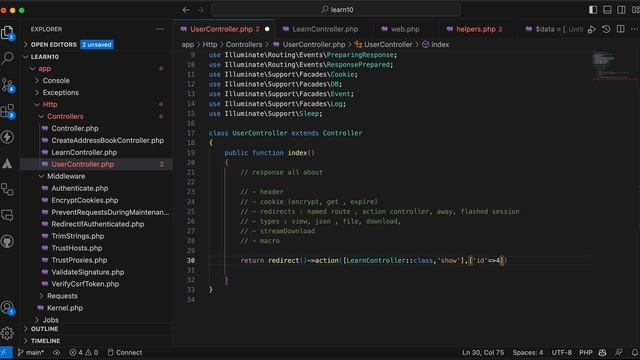
Task: Open the triangle logo activity bar view
Action: pyautogui.click(x=7, y=164)
